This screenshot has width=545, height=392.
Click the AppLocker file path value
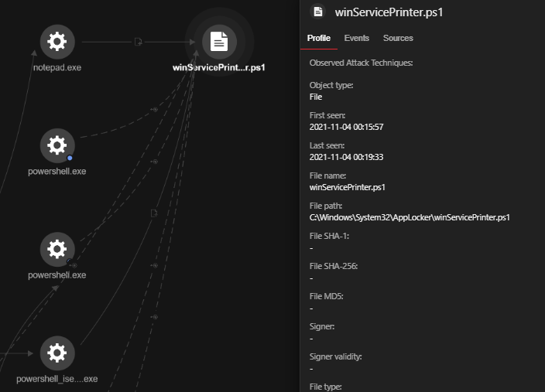pos(409,217)
